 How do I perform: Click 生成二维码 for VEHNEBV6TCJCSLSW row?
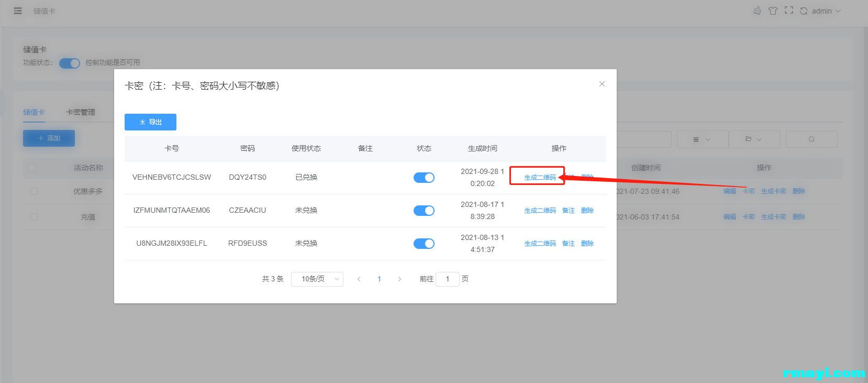[x=540, y=178]
